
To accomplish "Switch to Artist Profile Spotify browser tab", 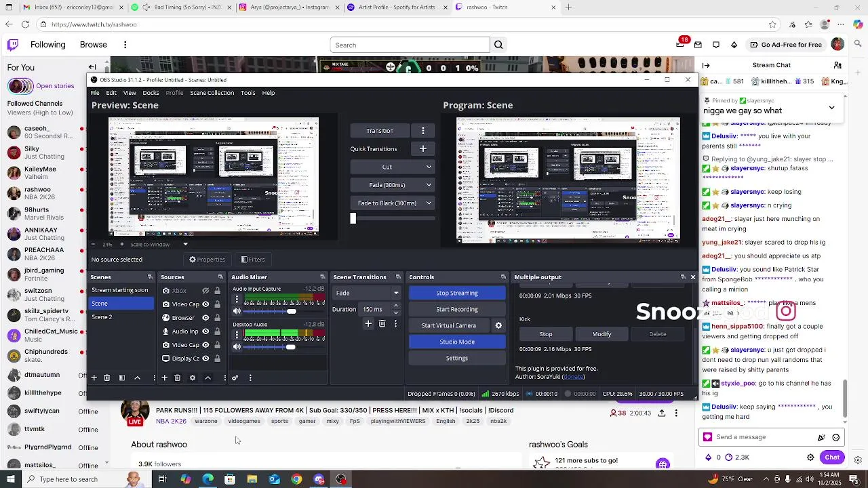I will 397,7.
